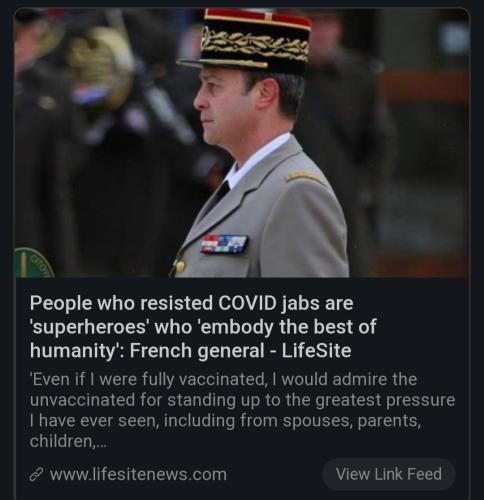This screenshot has width=484, height=500.
Task: Click the general's black necktie
Action: (222, 192)
